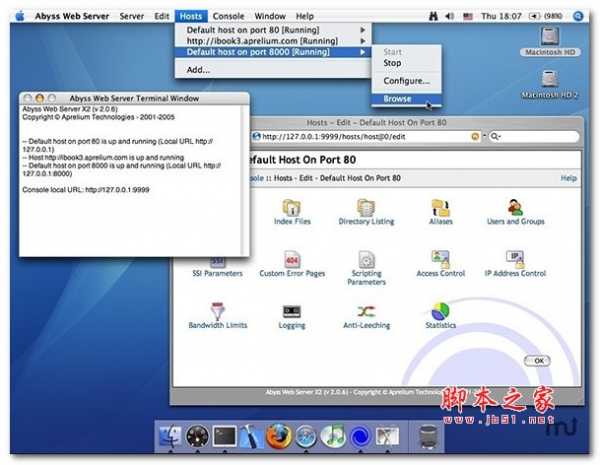Image resolution: width=600 pixels, height=465 pixels.
Task: Click the Anti-Leeching icon
Action: point(366,312)
